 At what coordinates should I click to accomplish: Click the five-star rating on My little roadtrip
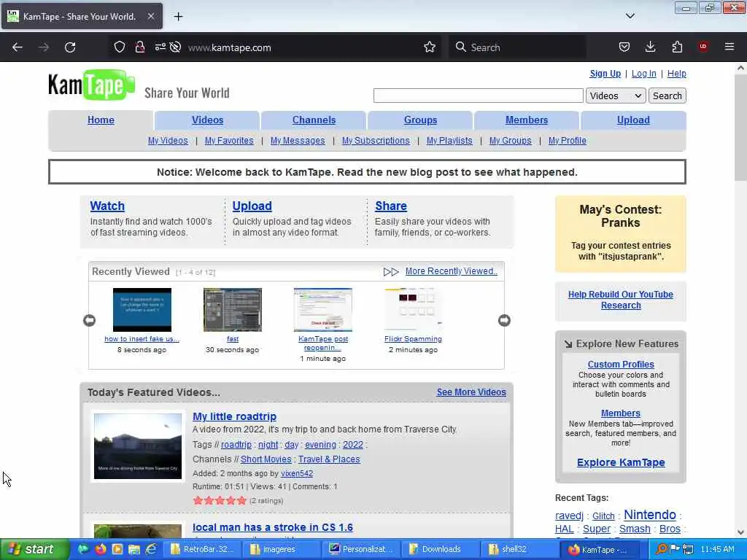pos(220,500)
